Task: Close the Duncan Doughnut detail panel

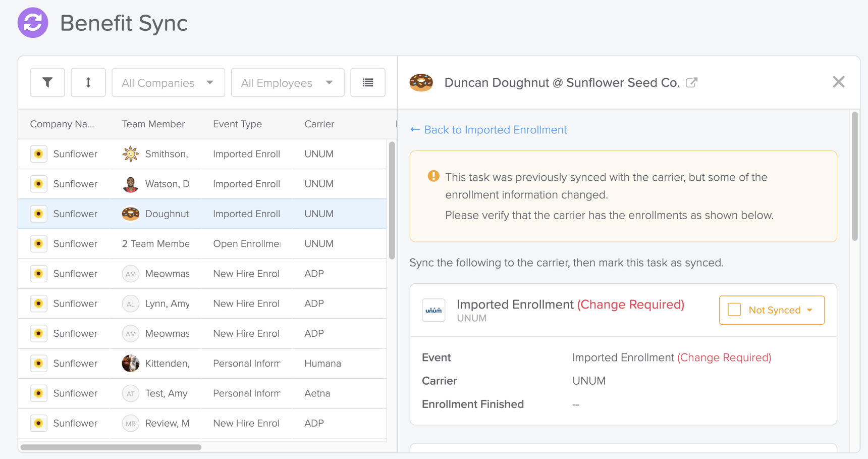Action: coord(839,81)
